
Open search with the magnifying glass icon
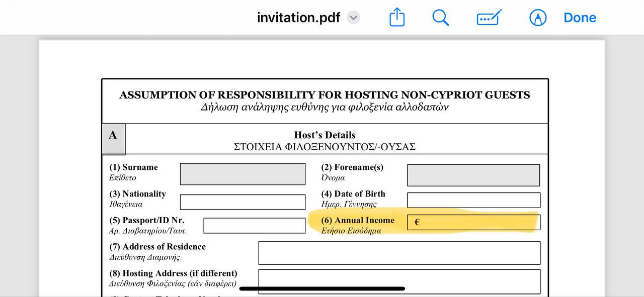[x=440, y=18]
